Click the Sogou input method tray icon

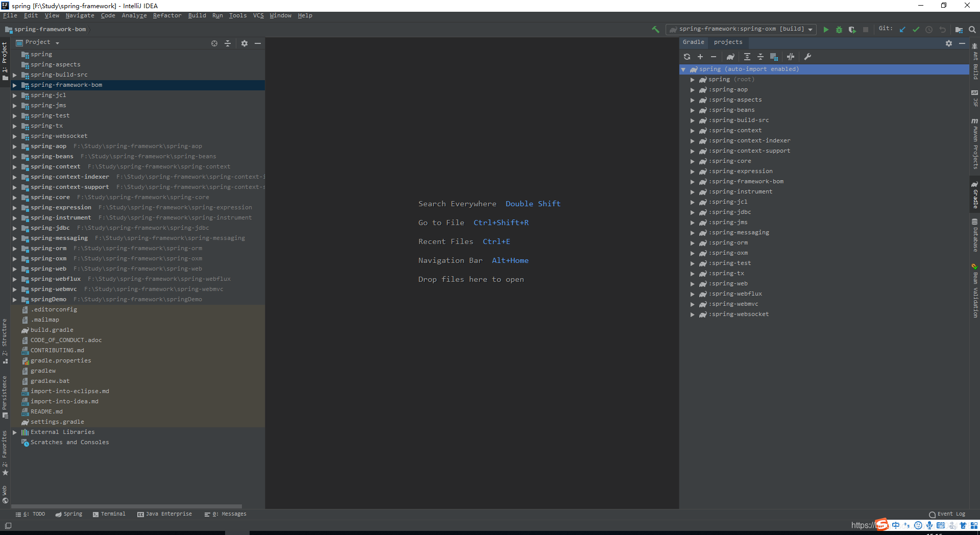pos(881,525)
